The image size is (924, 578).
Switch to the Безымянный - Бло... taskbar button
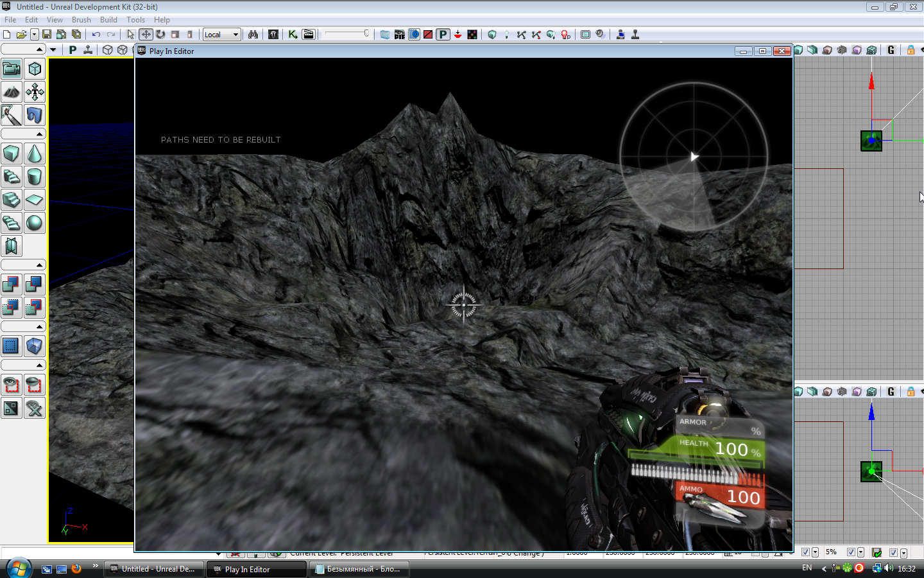(359, 569)
